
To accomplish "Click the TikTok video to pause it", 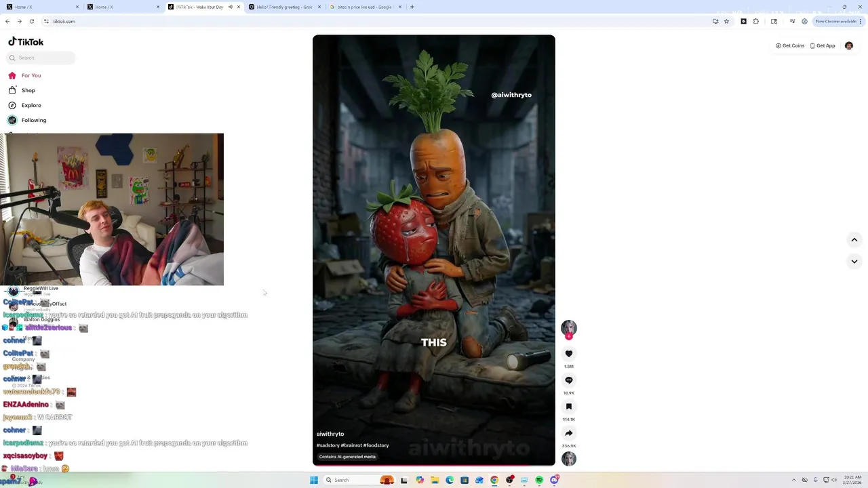I will point(434,250).
